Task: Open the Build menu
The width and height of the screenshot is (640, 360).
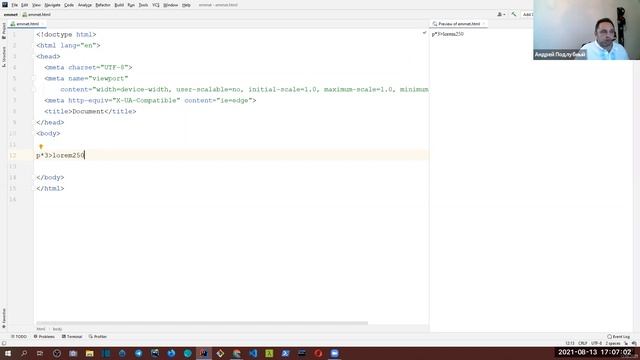Action: point(119,5)
